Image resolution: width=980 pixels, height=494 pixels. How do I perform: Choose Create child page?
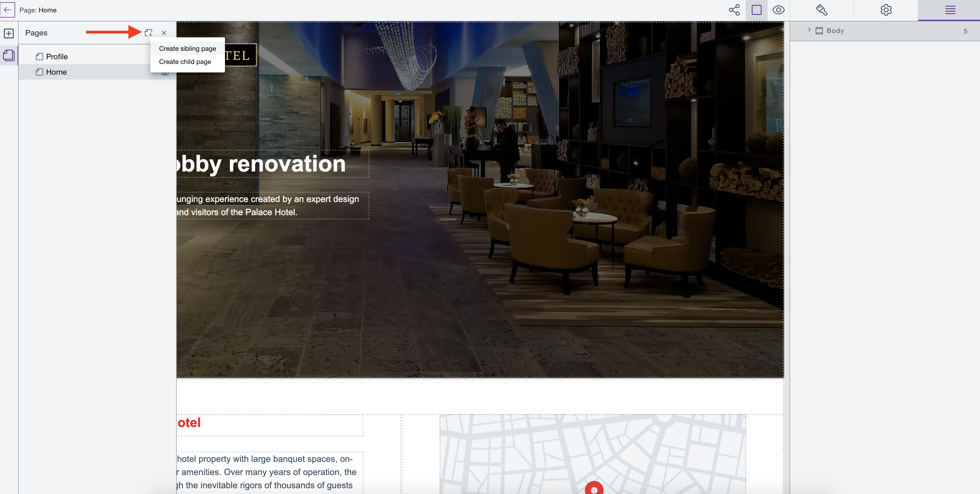pos(185,62)
